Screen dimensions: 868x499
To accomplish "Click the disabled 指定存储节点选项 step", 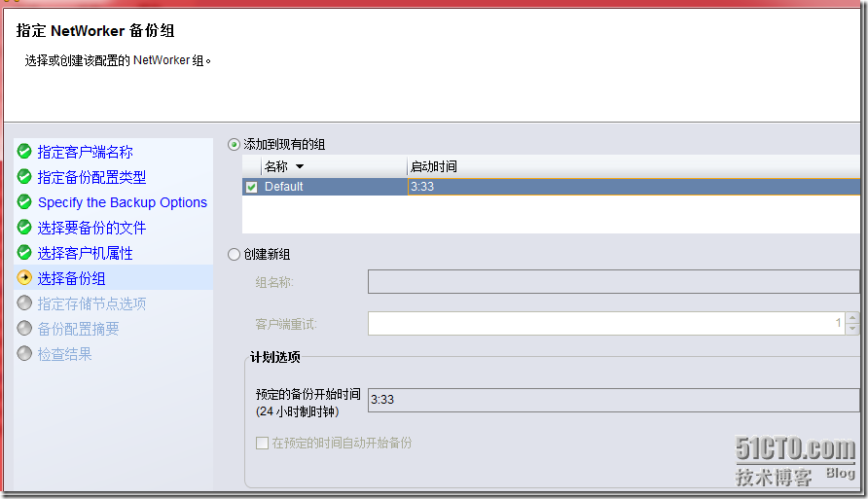I will [x=91, y=303].
